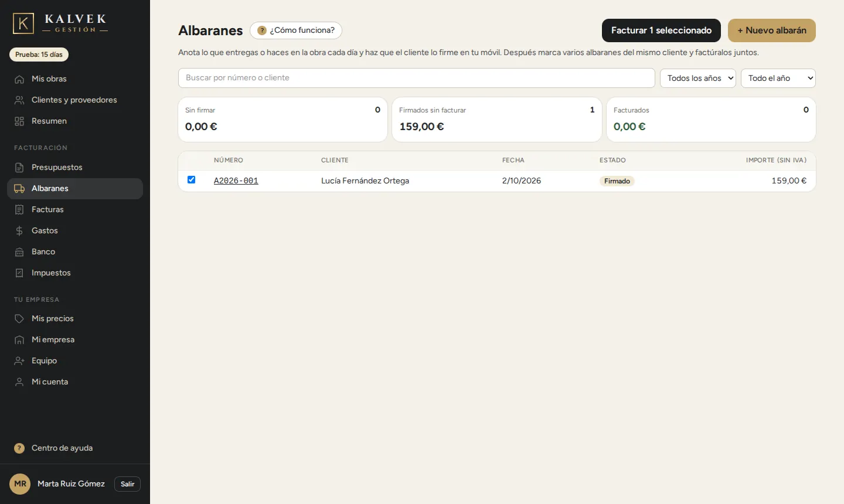The height and width of the screenshot is (504, 844).
Task: Uncheck the A2026-001 row checkbox
Action: pos(191,180)
